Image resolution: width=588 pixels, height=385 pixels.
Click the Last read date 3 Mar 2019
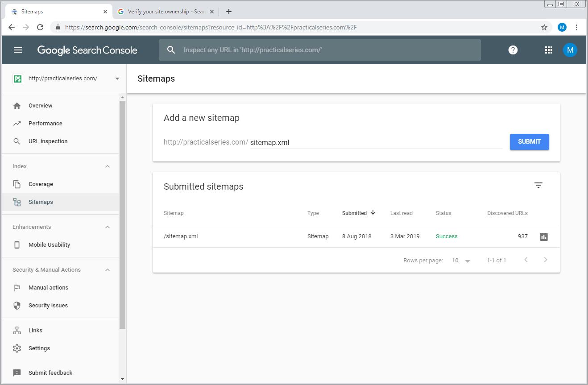(405, 236)
